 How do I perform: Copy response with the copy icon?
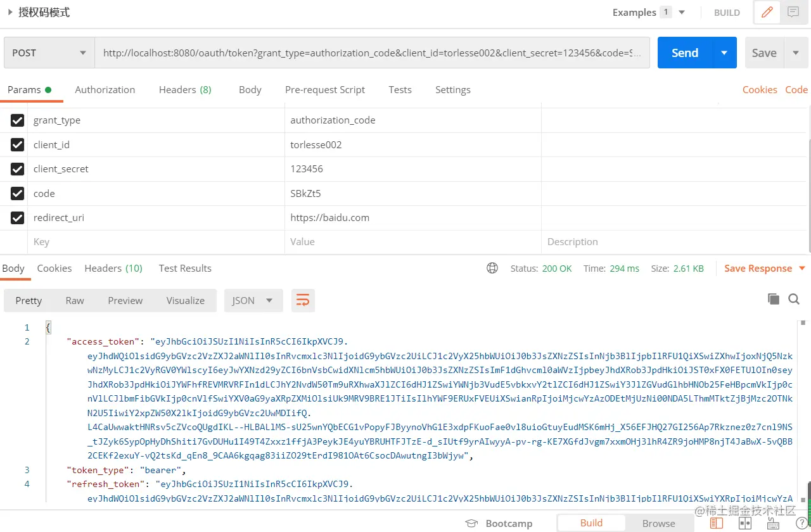pos(773,299)
